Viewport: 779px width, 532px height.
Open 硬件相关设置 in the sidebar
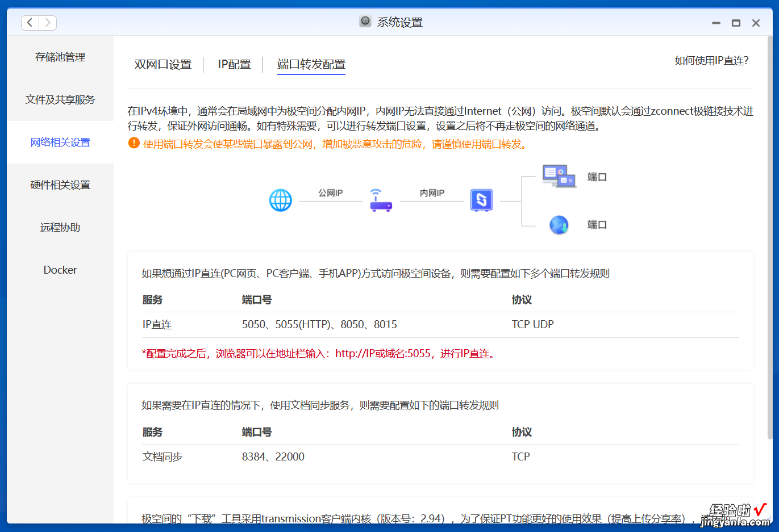click(60, 185)
